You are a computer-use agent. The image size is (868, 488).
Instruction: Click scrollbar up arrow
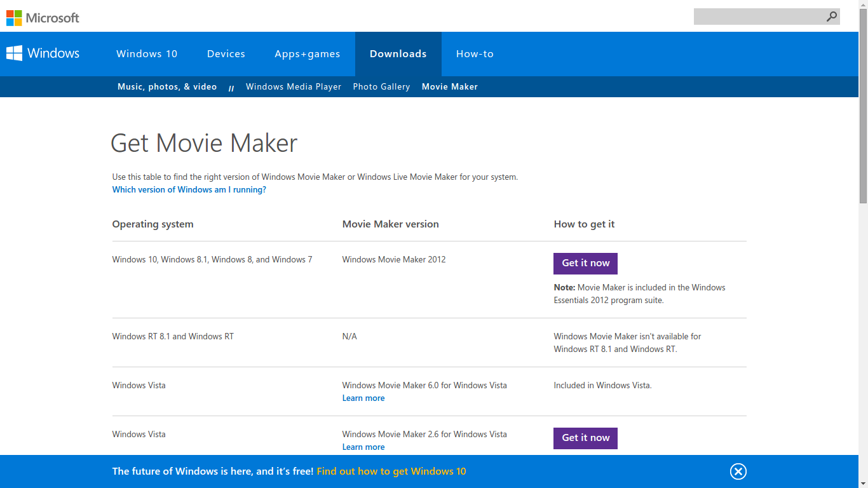click(x=863, y=5)
